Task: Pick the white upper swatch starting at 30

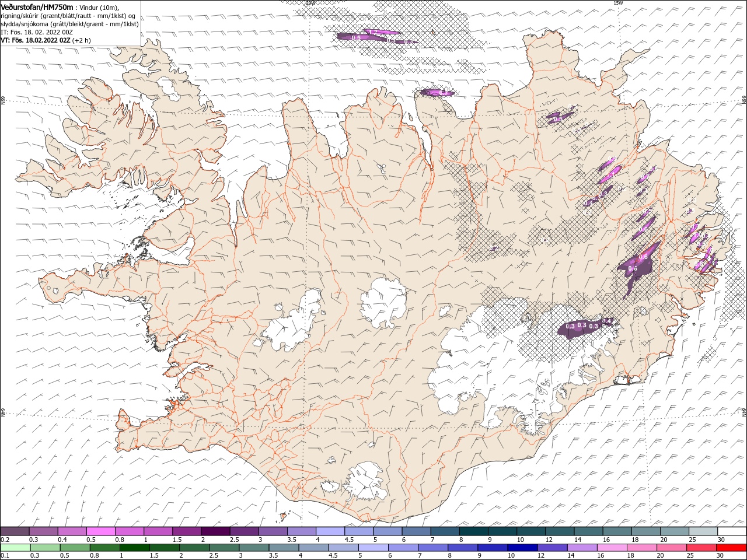Action: [731, 531]
